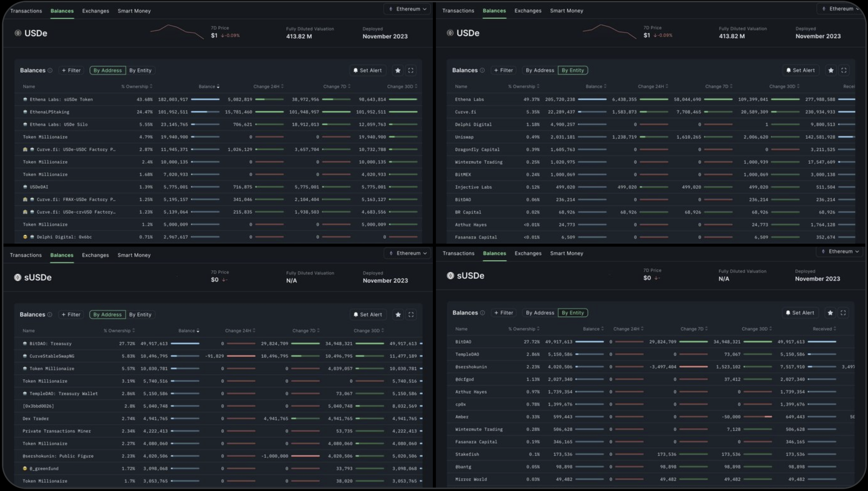Expand sUSDe By Entity table to fullscreen
868x491 pixels.
point(843,313)
